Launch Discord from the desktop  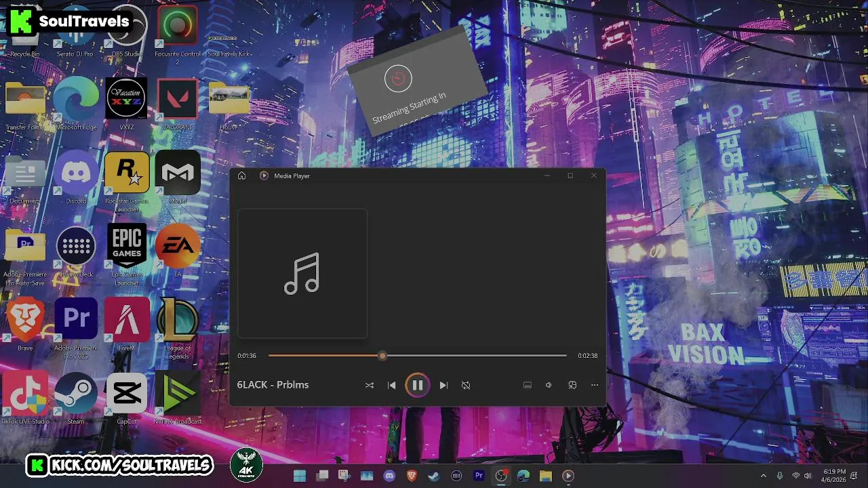pos(76,178)
